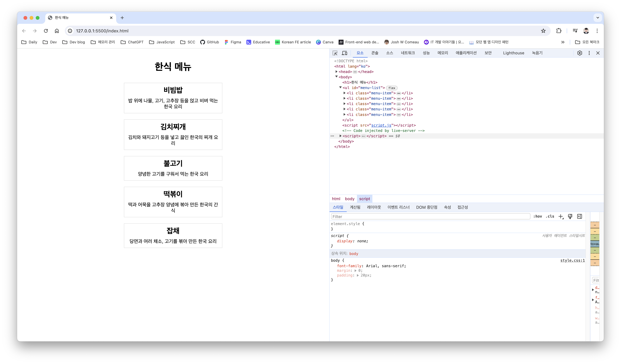
Task: Reload the page
Action: pyautogui.click(x=46, y=31)
